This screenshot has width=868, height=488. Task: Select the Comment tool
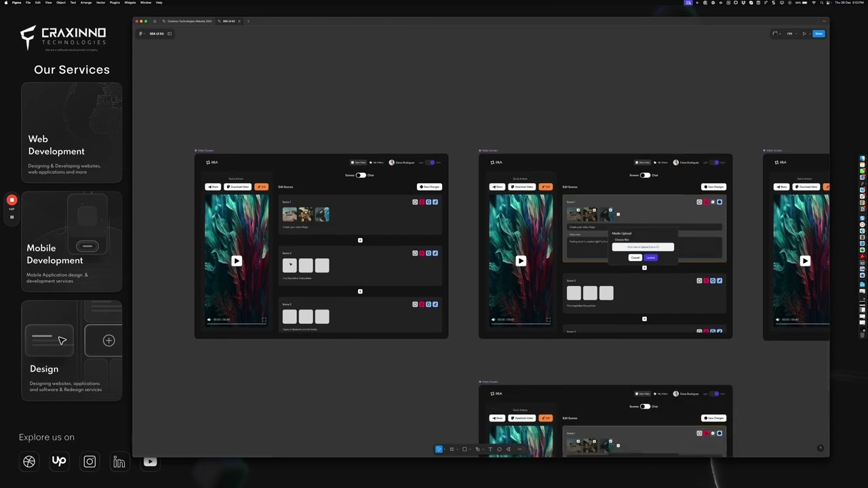[499, 449]
